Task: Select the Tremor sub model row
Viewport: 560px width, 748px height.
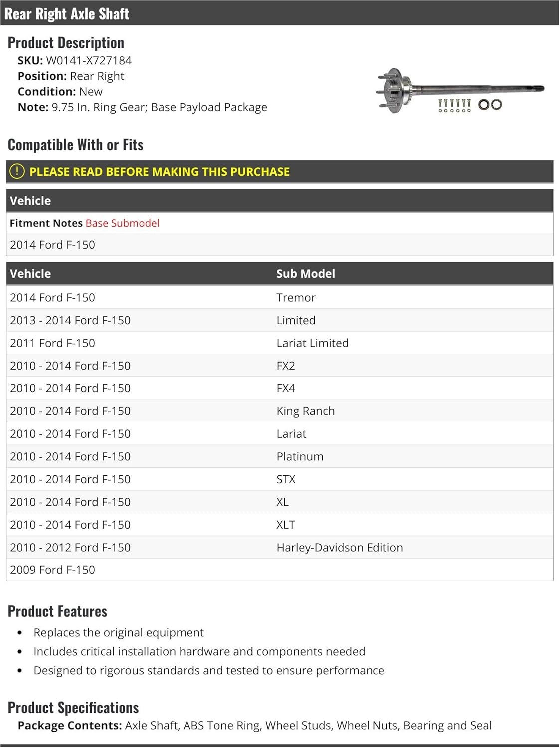Action: [280, 297]
